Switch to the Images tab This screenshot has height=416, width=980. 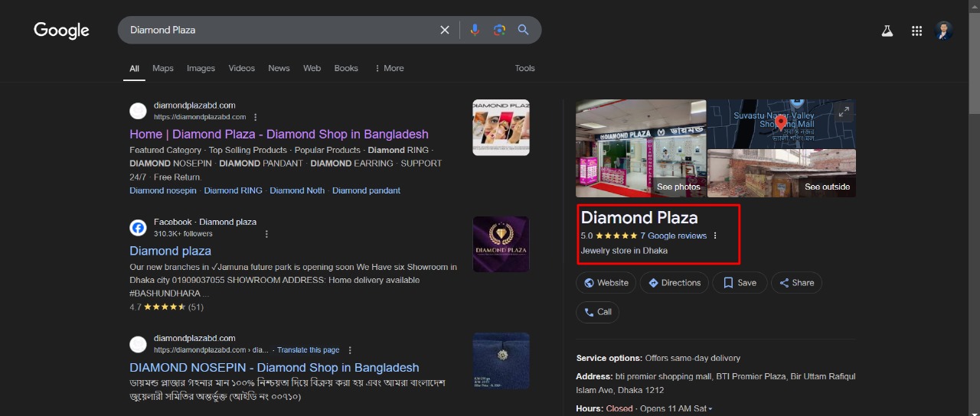[x=201, y=68]
